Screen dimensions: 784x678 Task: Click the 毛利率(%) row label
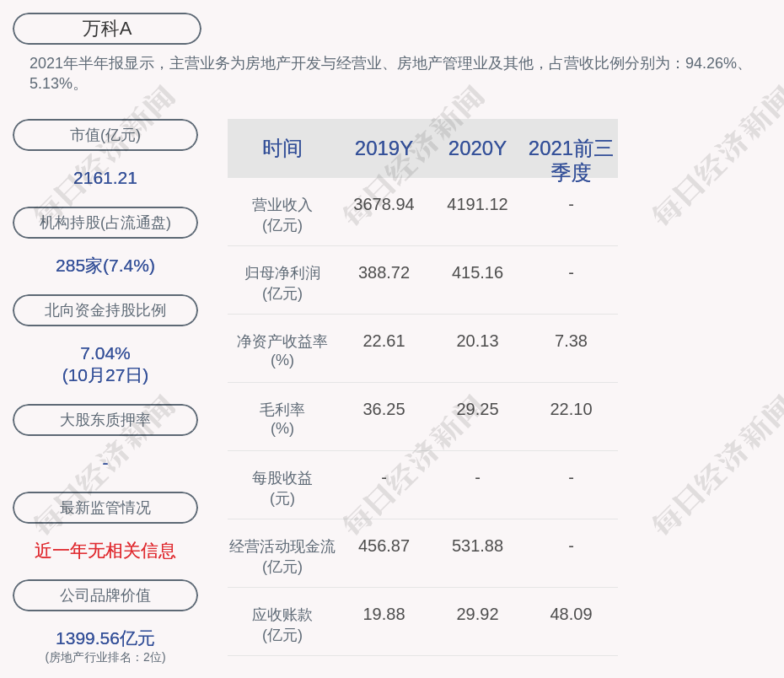[x=282, y=419]
